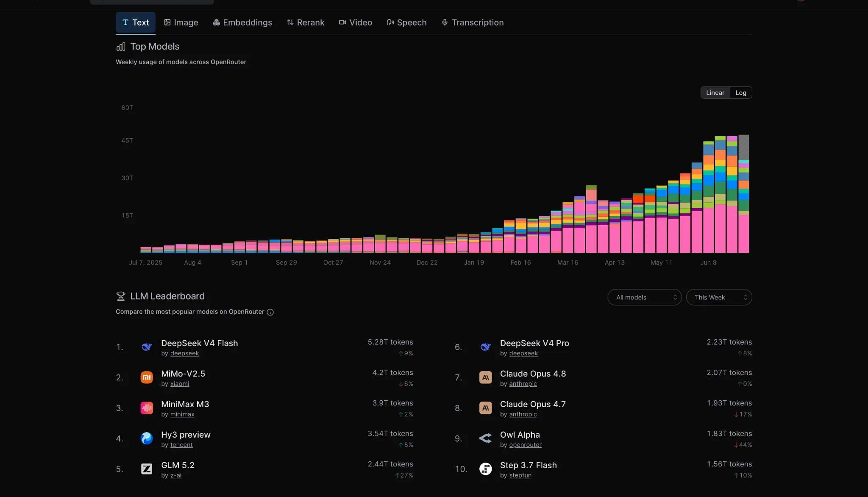
Task: Click the striped current-week chart bar
Action: pyautogui.click(x=744, y=193)
